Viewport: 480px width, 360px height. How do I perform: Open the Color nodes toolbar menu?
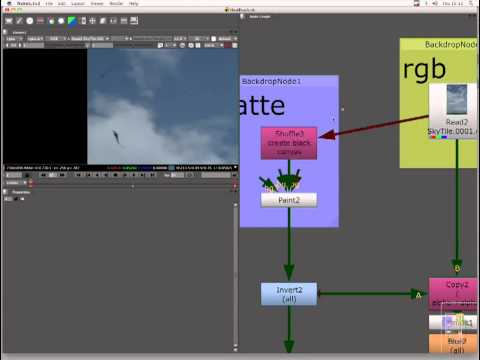pos(51,21)
